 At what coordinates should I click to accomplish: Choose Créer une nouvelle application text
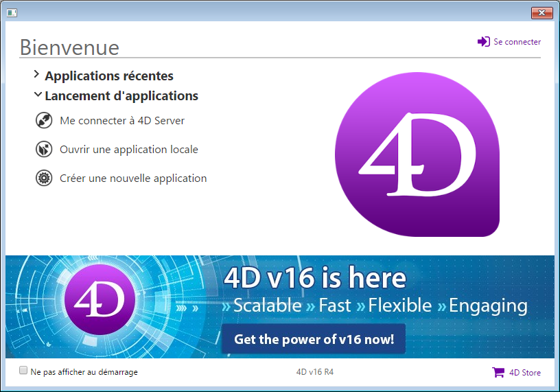pyautogui.click(x=133, y=178)
